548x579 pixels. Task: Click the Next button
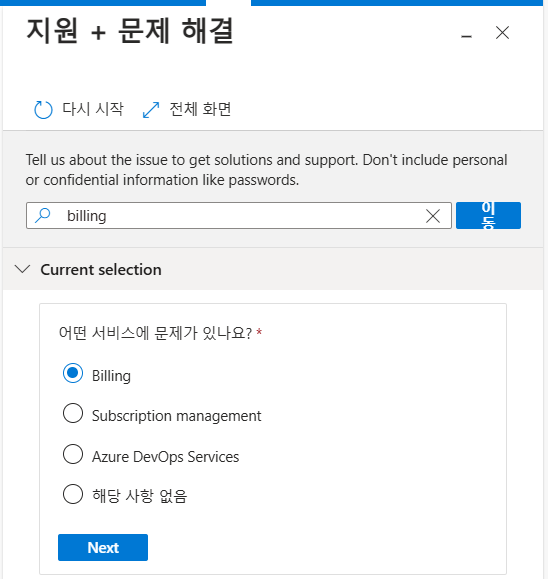pyautogui.click(x=103, y=547)
